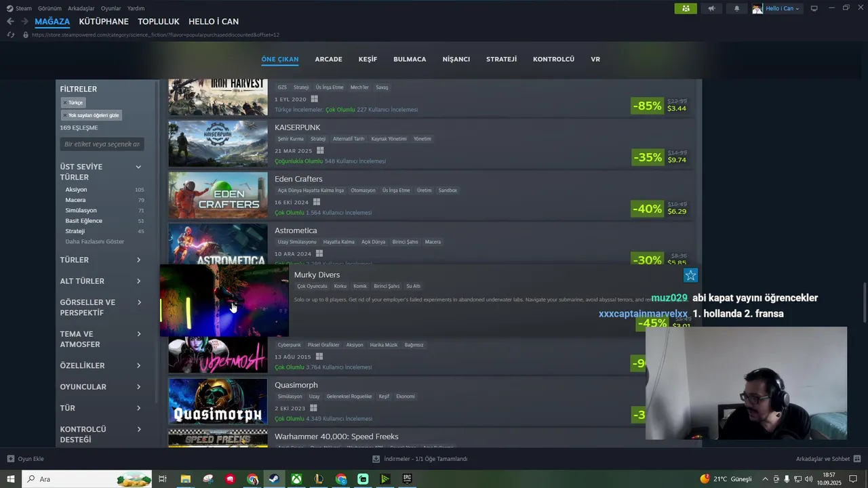This screenshot has height=488, width=868.
Task: Click the Windows taskbar search box
Action: (86, 479)
